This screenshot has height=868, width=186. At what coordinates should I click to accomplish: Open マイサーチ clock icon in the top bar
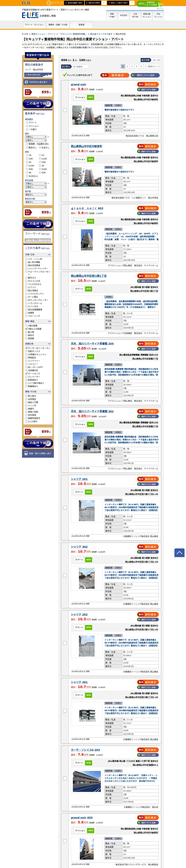pyautogui.click(x=49, y=3)
